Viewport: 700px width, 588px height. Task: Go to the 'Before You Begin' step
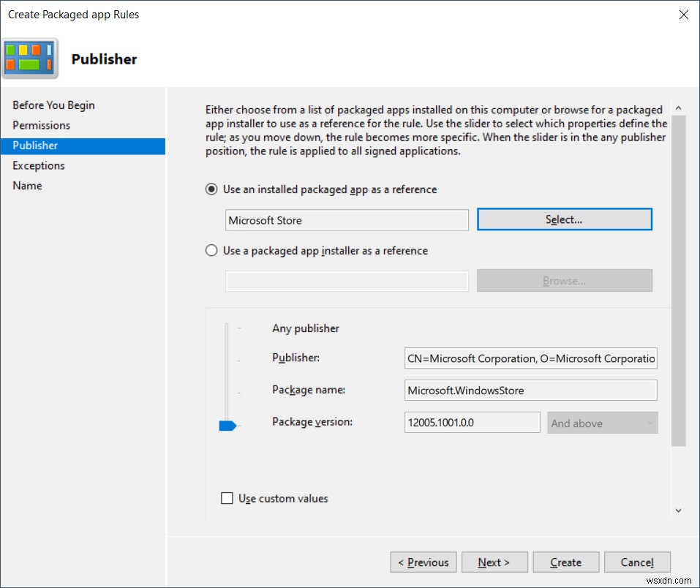(53, 105)
